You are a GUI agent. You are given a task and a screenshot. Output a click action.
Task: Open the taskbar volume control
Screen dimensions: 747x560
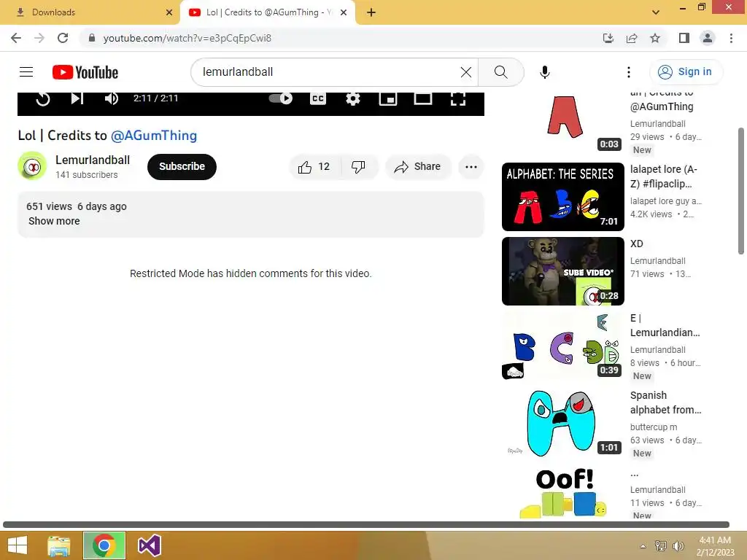[678, 546]
